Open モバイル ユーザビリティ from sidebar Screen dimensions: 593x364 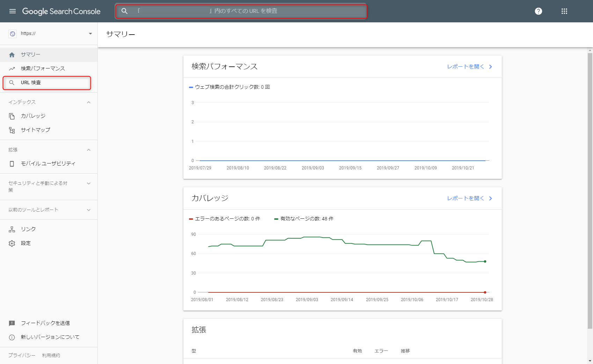click(x=49, y=163)
